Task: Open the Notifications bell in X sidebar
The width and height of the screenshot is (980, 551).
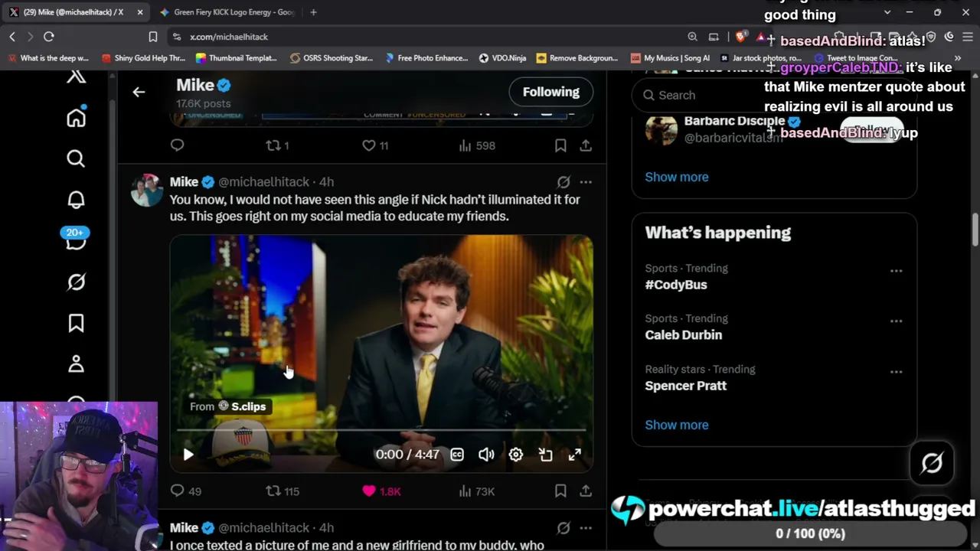Action: point(76,200)
